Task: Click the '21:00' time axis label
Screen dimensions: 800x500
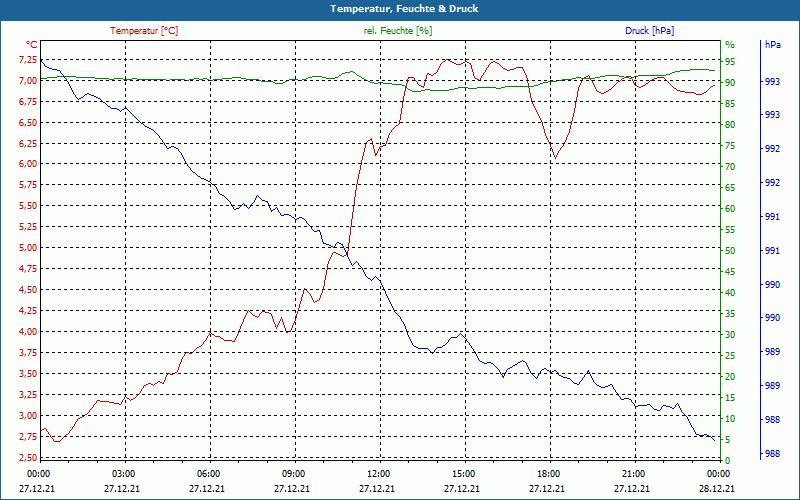Action: [x=634, y=473]
